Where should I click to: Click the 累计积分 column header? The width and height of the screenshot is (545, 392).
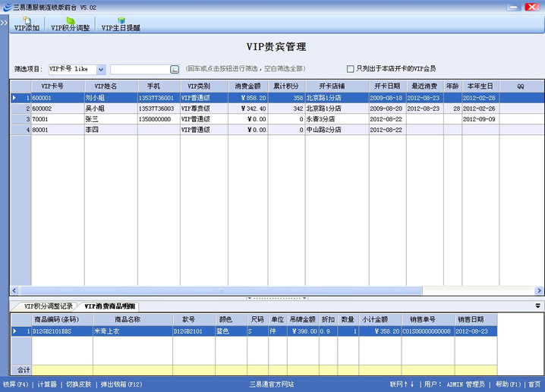[x=286, y=86]
